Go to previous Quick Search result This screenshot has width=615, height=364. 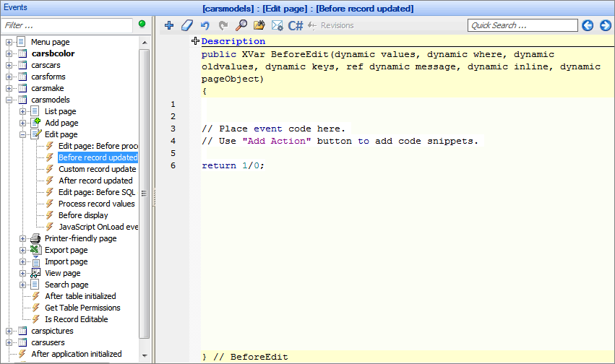588,25
